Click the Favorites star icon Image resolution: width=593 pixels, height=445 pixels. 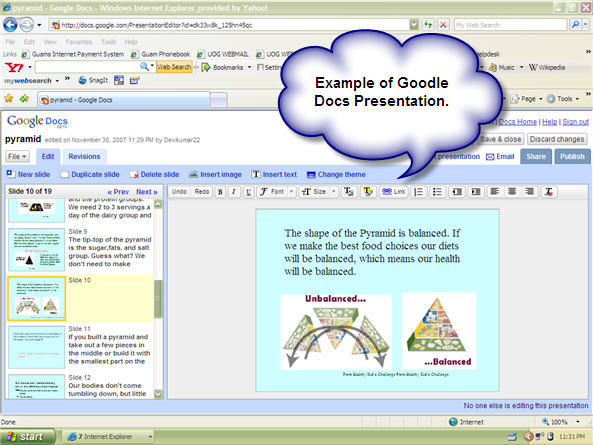pos(9,99)
